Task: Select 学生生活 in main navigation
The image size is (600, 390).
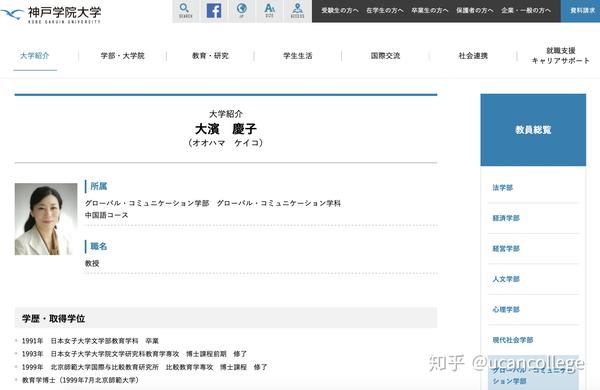Action: click(298, 56)
